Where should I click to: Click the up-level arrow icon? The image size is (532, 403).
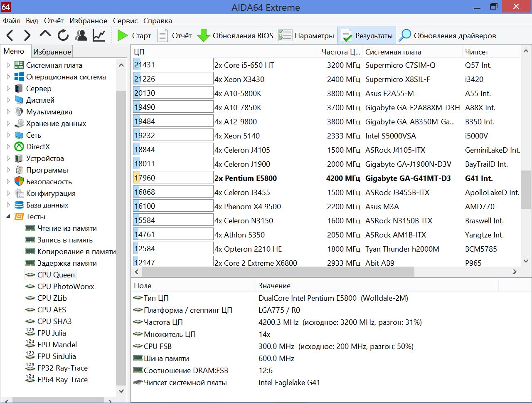point(45,35)
